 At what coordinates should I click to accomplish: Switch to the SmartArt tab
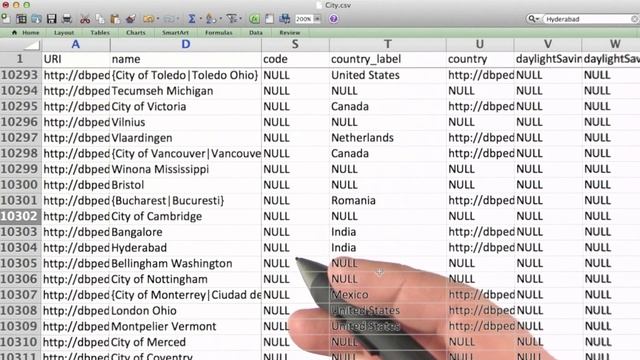click(x=175, y=33)
